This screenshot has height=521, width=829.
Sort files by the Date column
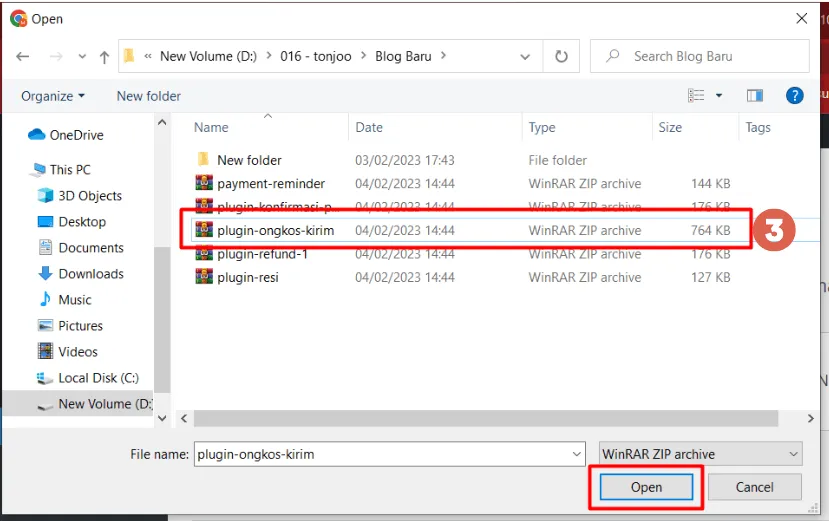coord(369,127)
